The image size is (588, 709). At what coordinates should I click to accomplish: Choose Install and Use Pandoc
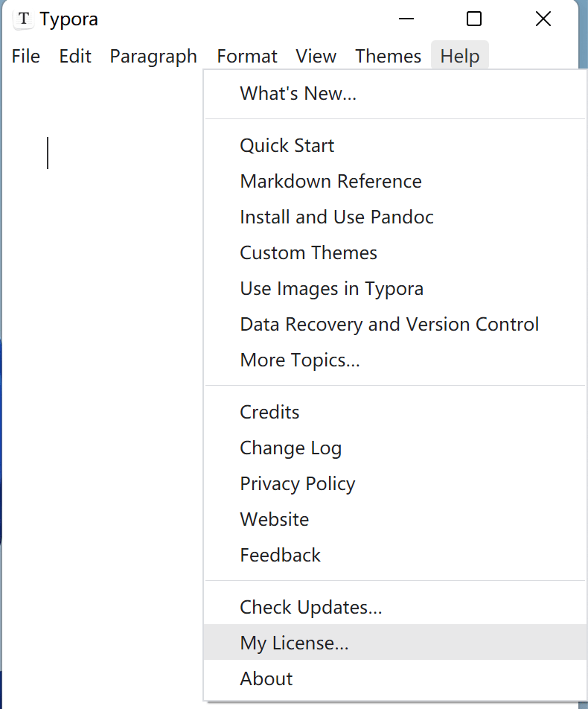click(336, 217)
